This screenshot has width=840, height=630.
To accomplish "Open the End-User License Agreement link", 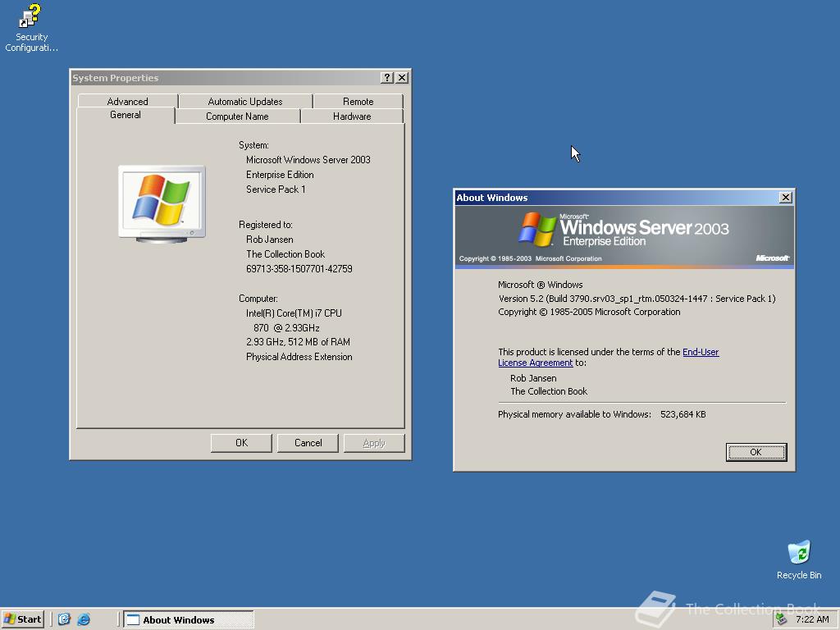I will click(x=609, y=358).
